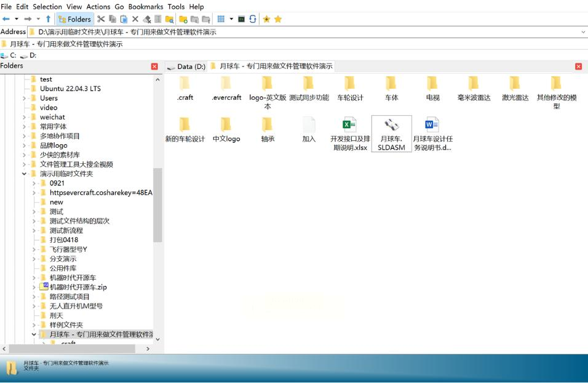
Task: Click the Paste clipboard icon
Action: coord(124,19)
